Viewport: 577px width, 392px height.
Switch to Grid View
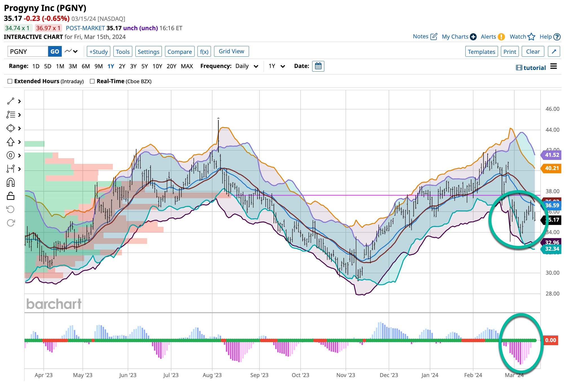[231, 51]
